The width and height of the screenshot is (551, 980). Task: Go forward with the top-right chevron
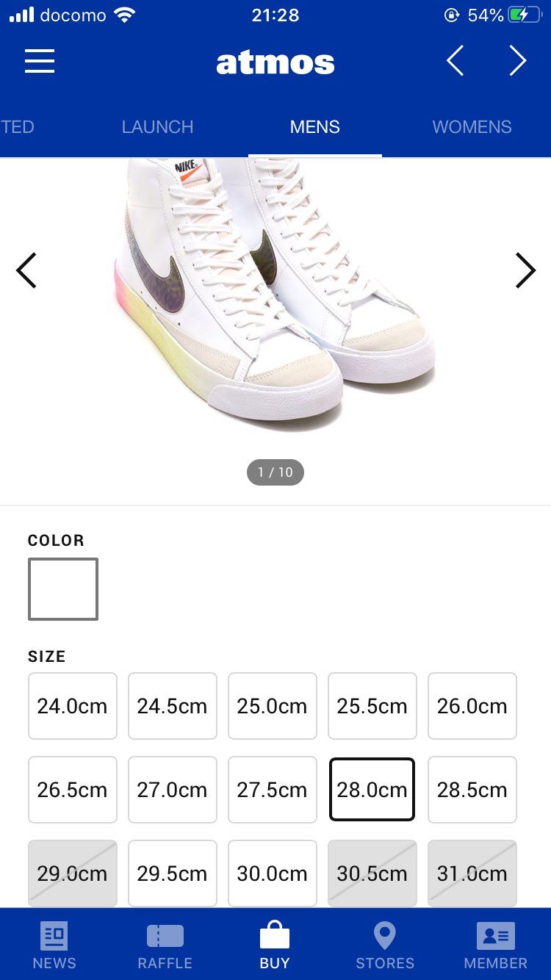coord(517,62)
